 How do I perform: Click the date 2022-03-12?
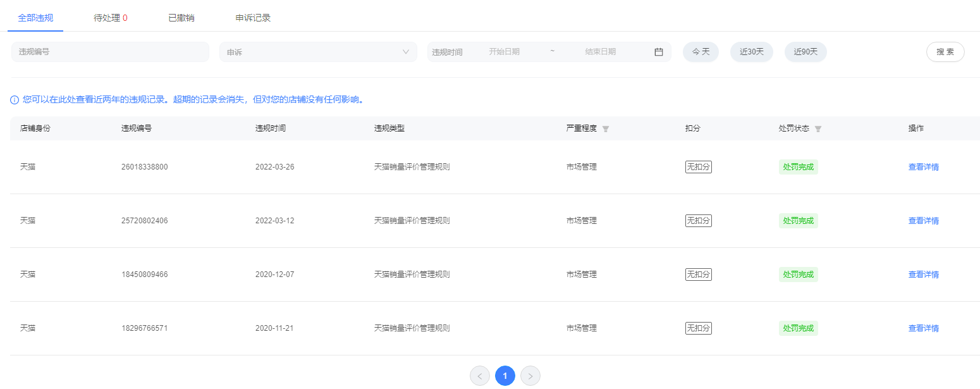click(275, 221)
